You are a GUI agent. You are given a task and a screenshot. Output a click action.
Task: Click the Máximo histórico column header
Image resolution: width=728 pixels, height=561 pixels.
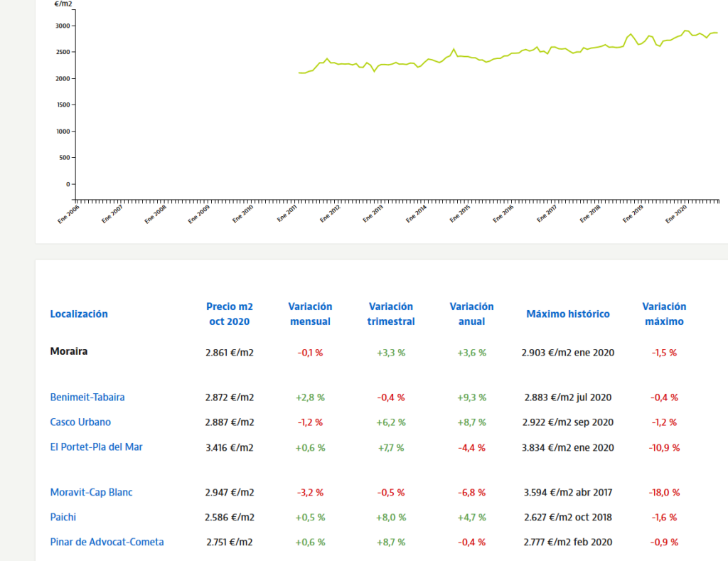[x=567, y=314]
